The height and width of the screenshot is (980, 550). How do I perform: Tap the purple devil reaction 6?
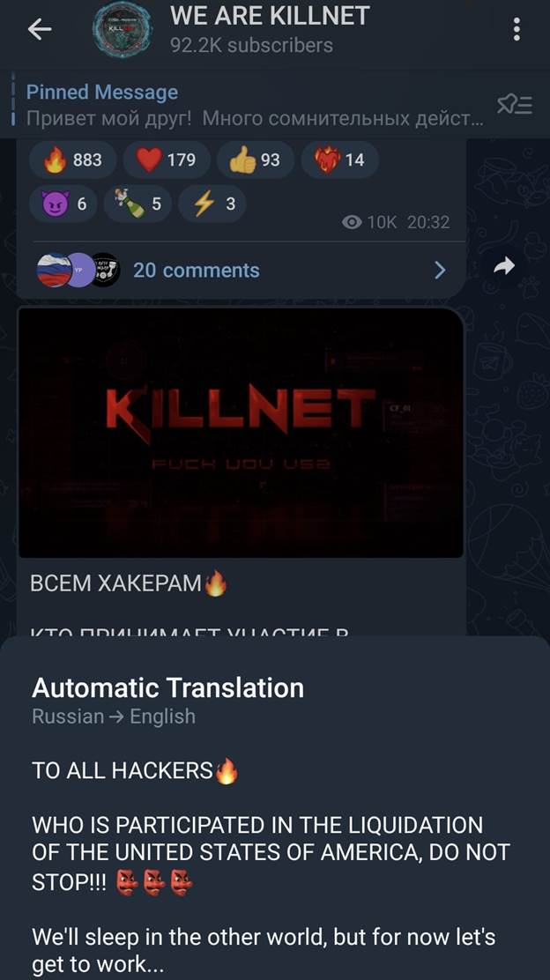[63, 204]
